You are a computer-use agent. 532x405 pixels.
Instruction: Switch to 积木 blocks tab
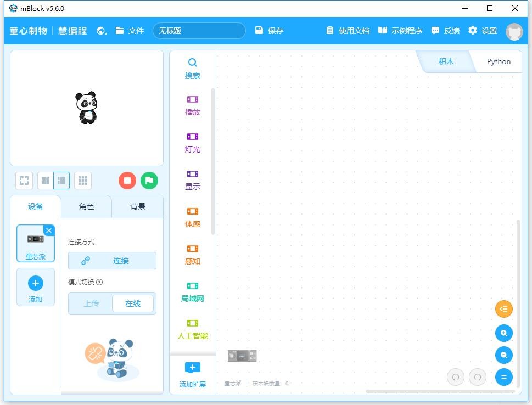pyautogui.click(x=446, y=61)
